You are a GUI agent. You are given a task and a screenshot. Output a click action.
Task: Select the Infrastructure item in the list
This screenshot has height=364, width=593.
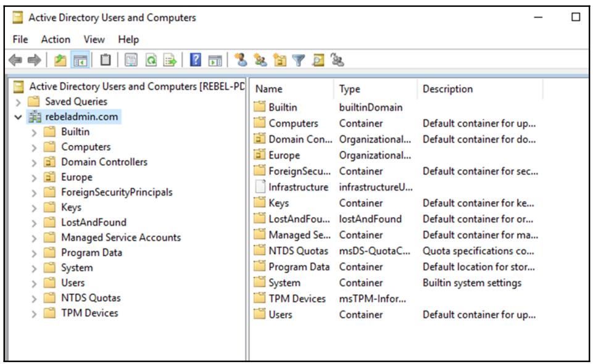[298, 187]
